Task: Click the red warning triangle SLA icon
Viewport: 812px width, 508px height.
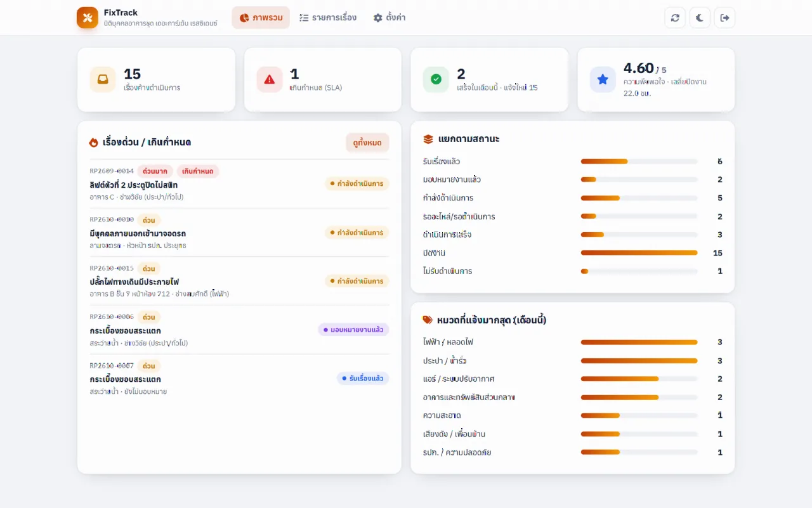Action: [270, 79]
